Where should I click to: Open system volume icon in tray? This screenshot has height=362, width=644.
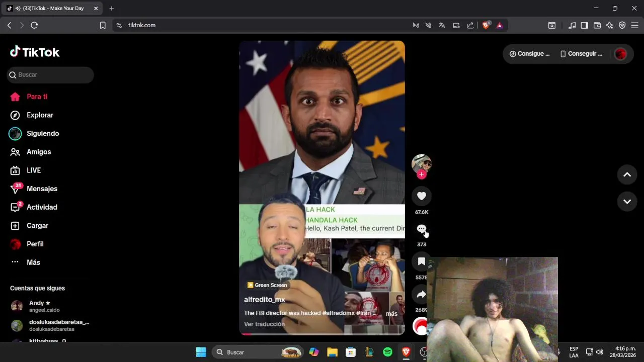click(x=600, y=352)
